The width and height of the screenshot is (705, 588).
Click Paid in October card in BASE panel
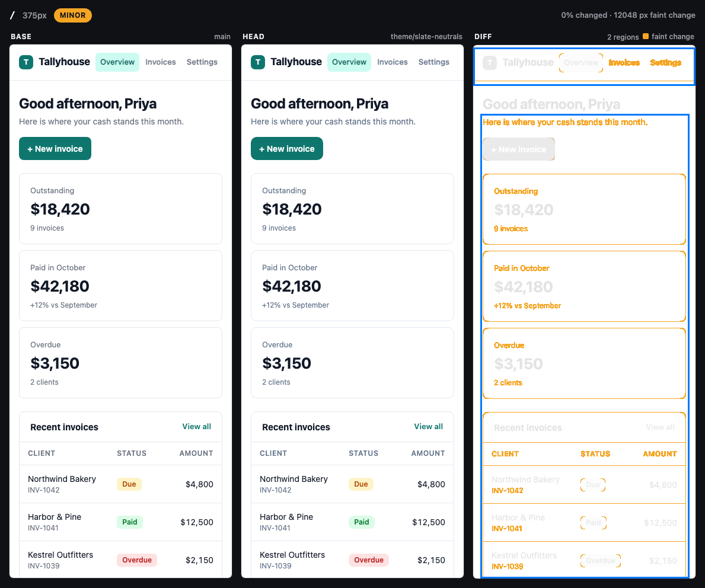click(x=120, y=286)
